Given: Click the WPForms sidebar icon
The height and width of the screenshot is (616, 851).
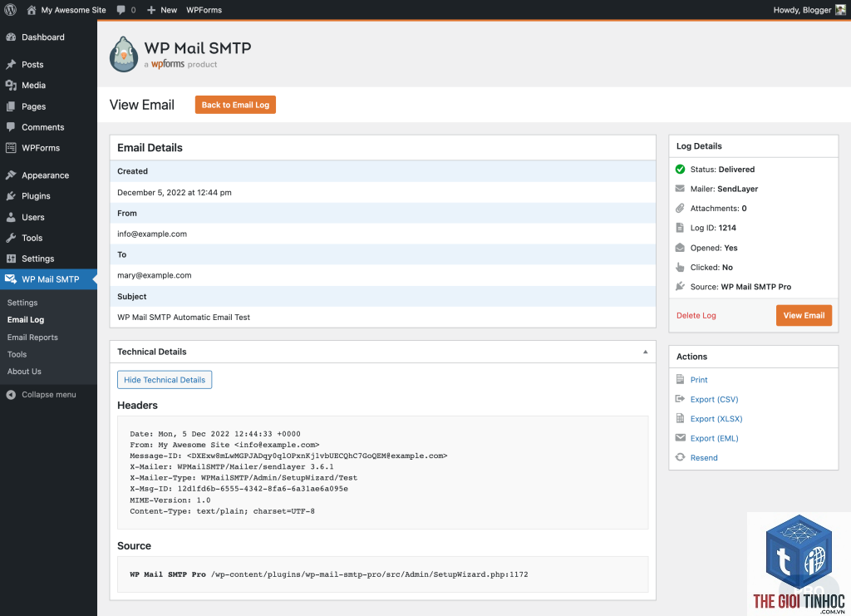Looking at the screenshot, I should pyautogui.click(x=11, y=148).
